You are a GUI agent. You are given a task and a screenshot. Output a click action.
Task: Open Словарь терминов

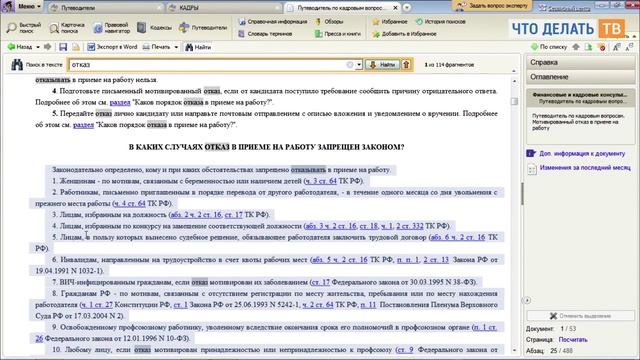(265, 34)
